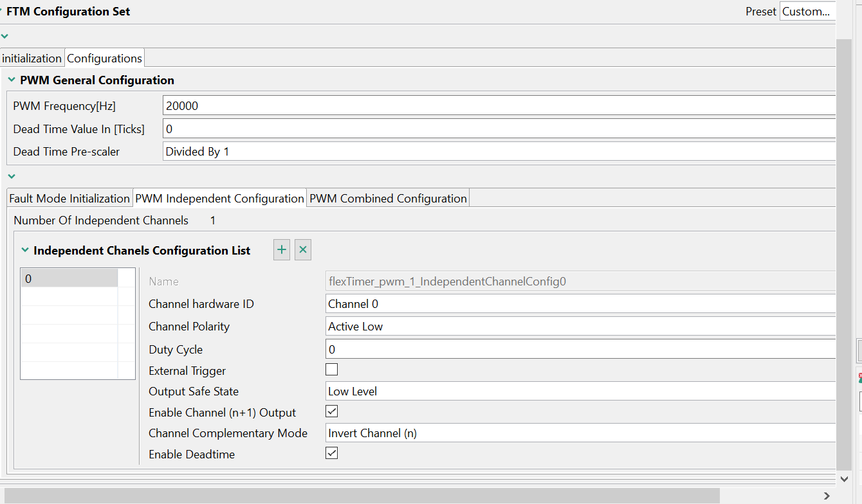This screenshot has height=504, width=862.
Task: Click the horizontal scrollbar thumb
Action: tap(362, 496)
